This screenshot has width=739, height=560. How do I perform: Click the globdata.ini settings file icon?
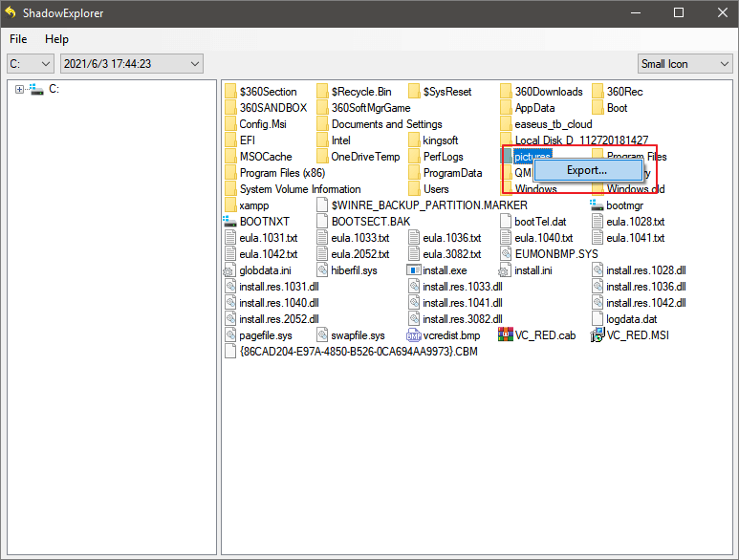tap(230, 270)
